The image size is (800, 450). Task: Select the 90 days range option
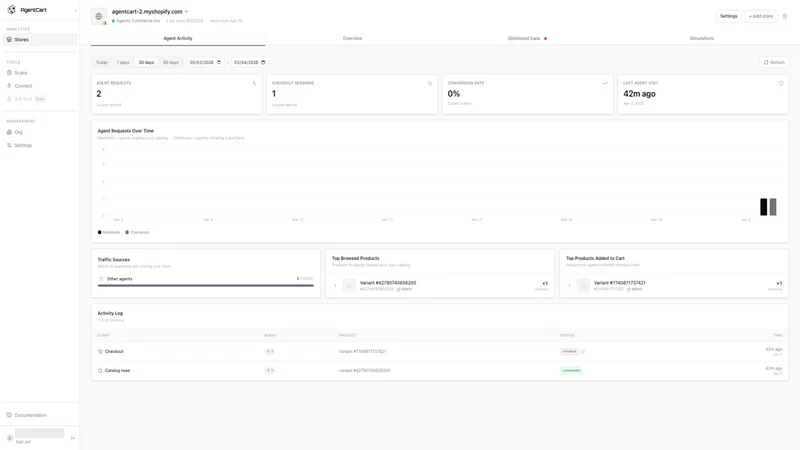tap(171, 62)
